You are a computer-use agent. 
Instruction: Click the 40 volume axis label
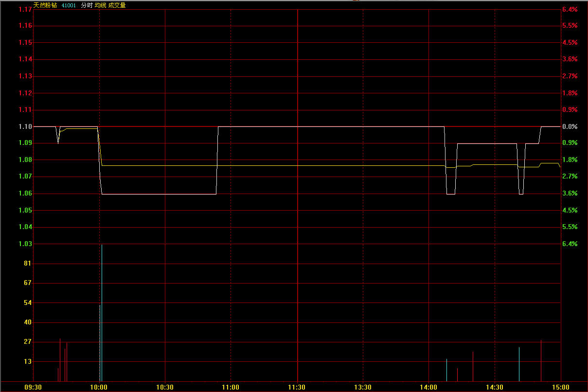(27, 322)
